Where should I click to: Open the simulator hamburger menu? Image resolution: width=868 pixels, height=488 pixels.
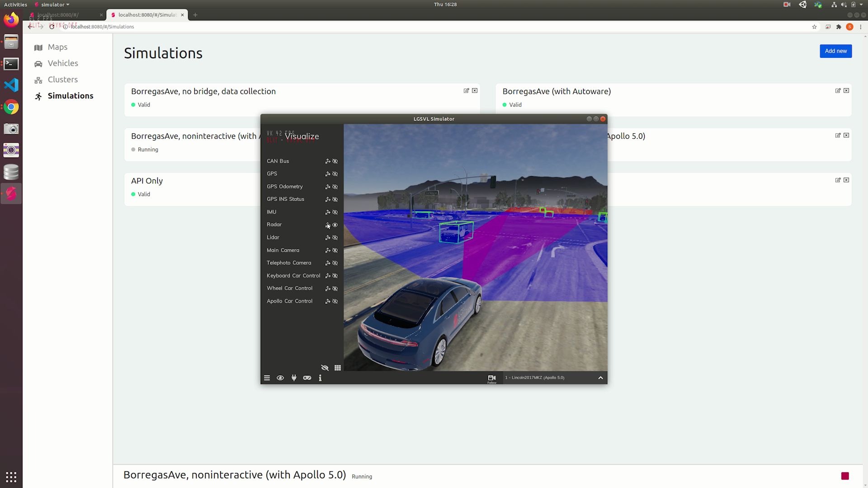(267, 378)
